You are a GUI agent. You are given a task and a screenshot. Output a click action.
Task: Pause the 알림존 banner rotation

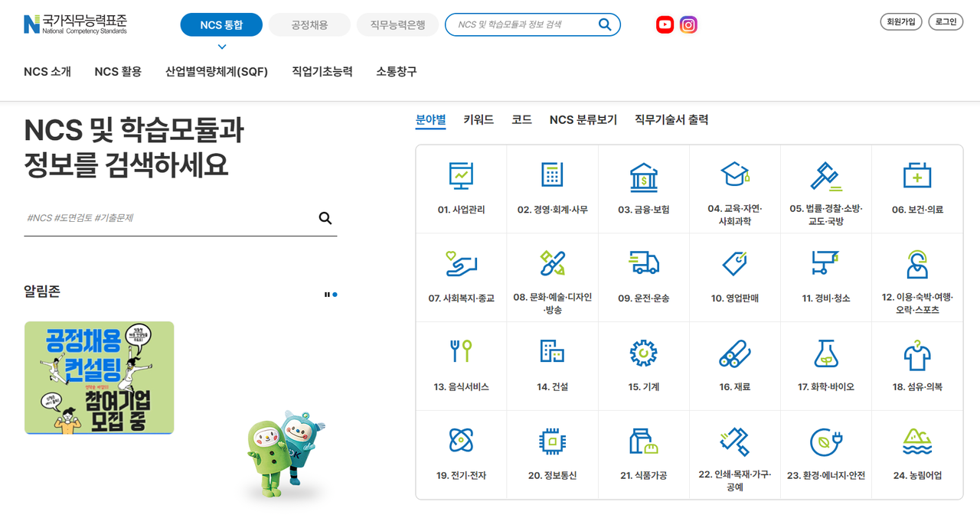tap(327, 294)
